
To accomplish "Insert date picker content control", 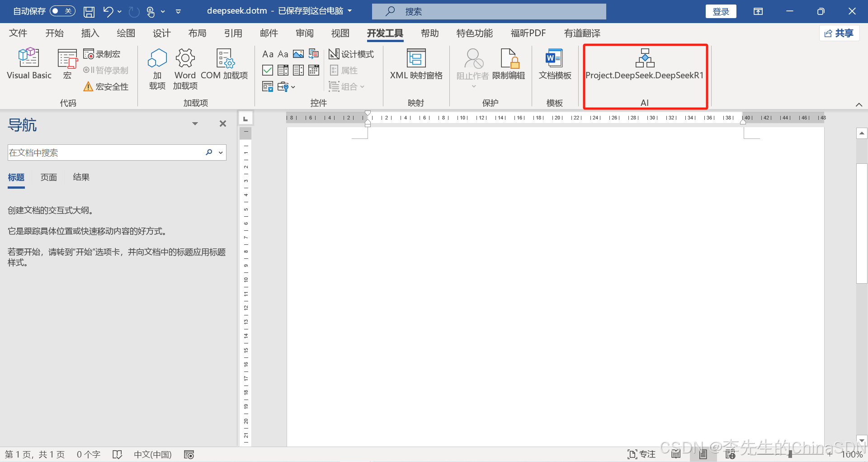I will (314, 70).
